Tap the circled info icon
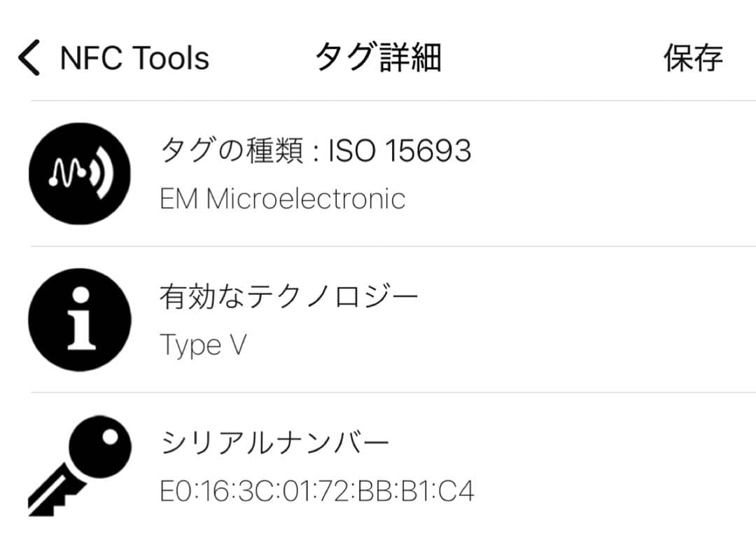756x533 pixels. coord(79,319)
